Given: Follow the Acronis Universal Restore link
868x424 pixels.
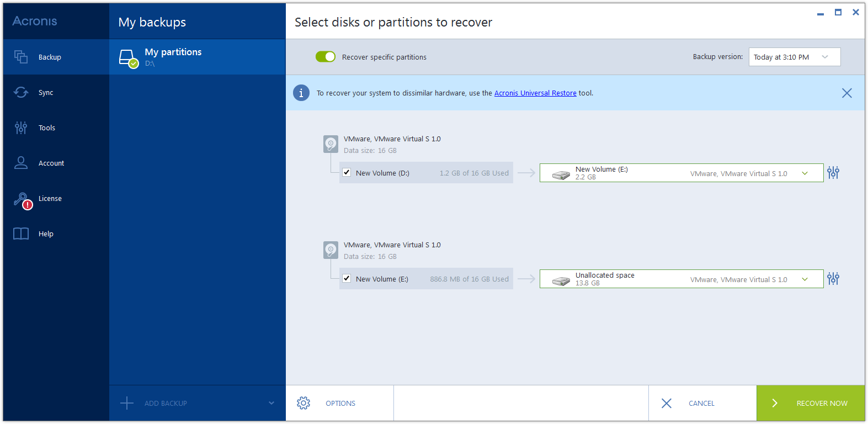Looking at the screenshot, I should [x=535, y=93].
